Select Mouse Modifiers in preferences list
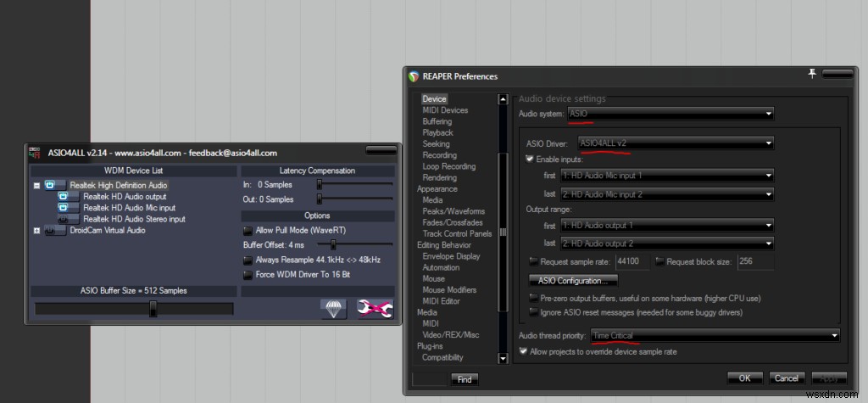Screen dimensions: 868x403 pos(449,290)
